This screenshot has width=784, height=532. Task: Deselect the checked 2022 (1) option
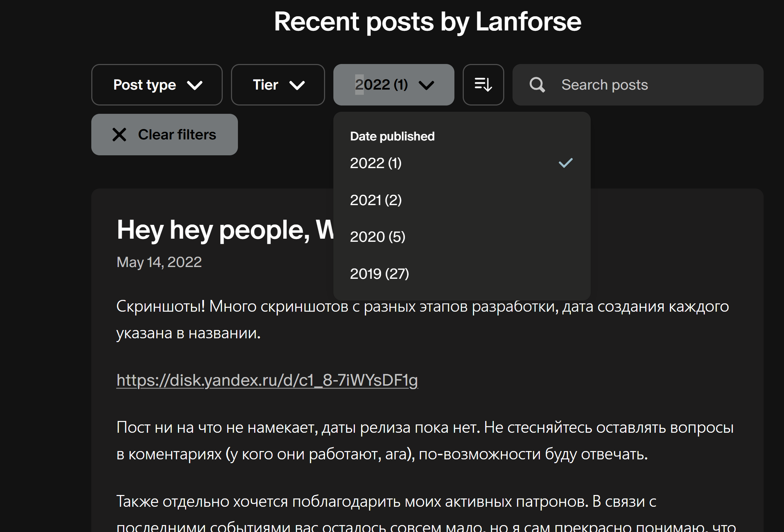[x=376, y=163]
